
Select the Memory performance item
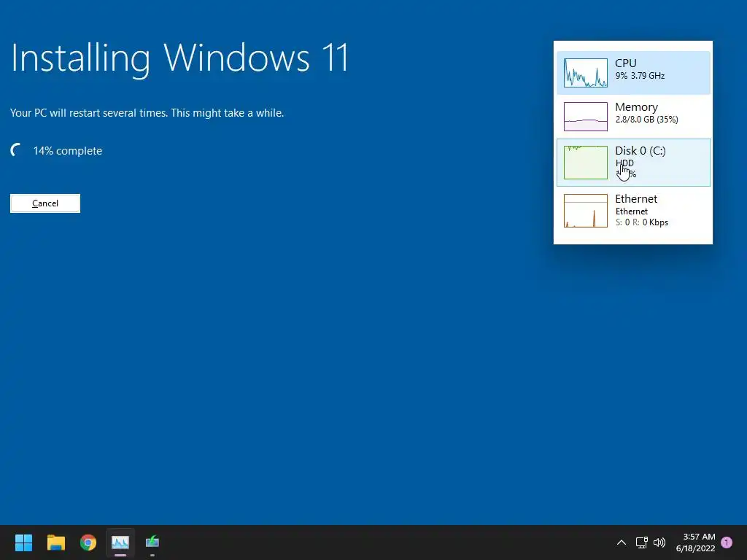tap(633, 116)
